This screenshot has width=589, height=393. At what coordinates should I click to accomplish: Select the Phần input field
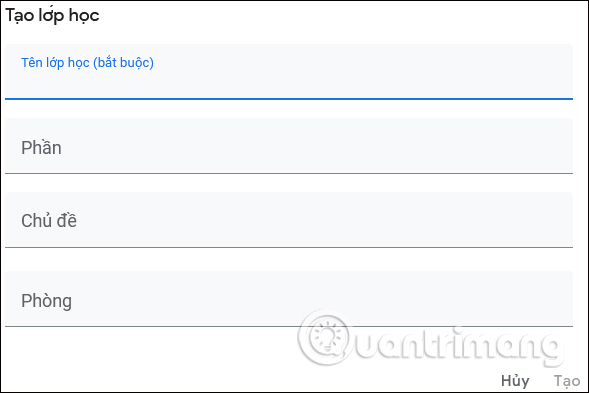tap(289, 146)
